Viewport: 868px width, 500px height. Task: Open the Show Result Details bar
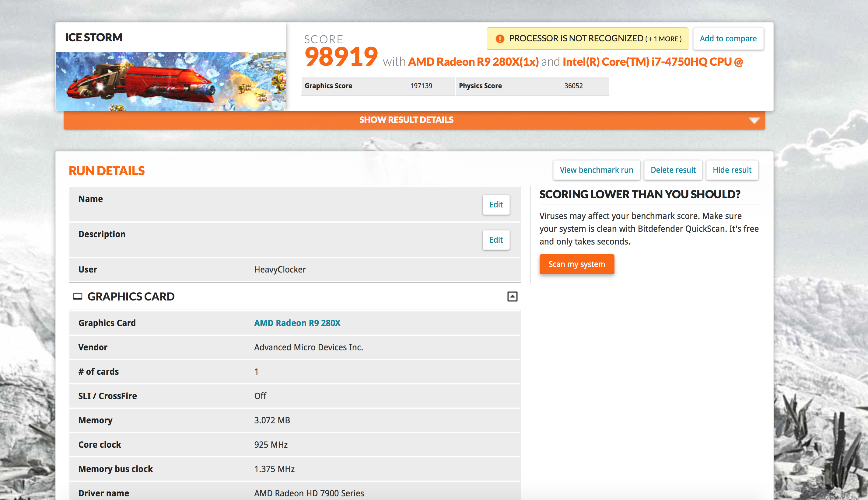coord(414,120)
